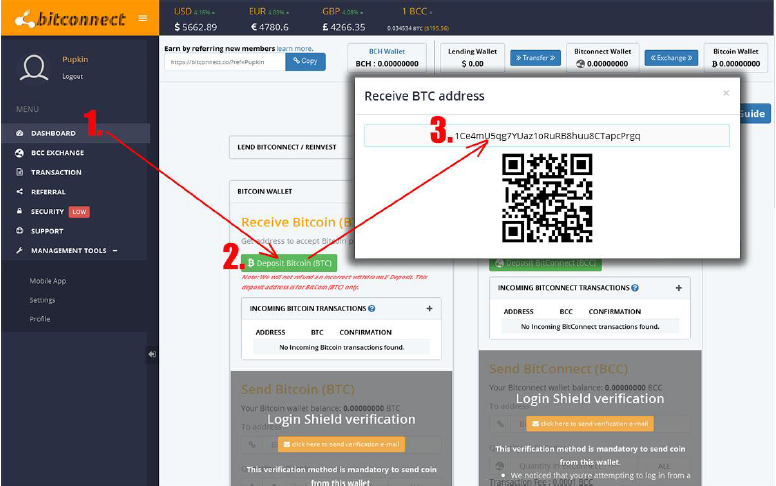The image size is (776, 486).
Task: Click the Logout link
Action: (72, 76)
